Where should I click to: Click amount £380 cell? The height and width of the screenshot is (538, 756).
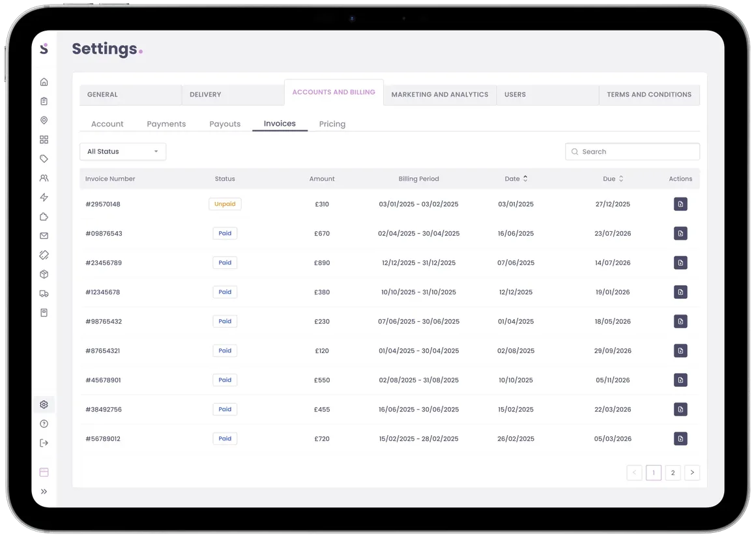coord(322,292)
